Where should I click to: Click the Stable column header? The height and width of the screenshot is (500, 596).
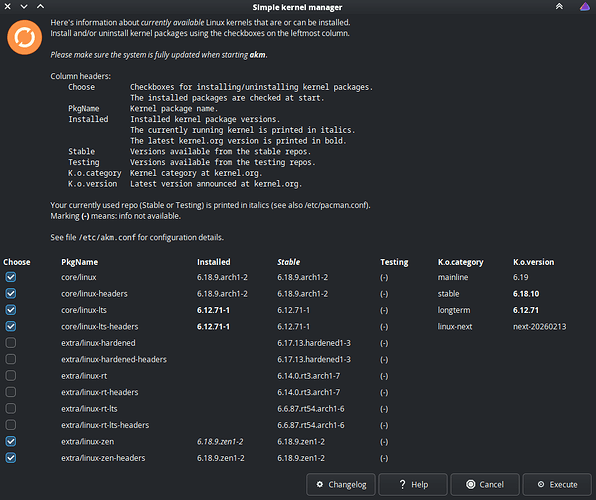coord(288,262)
